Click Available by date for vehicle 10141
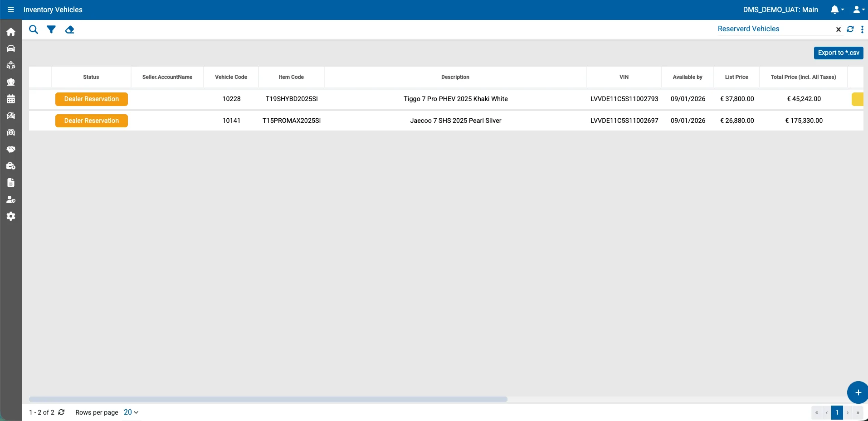Screen dimensions: 868x421 coord(688,121)
